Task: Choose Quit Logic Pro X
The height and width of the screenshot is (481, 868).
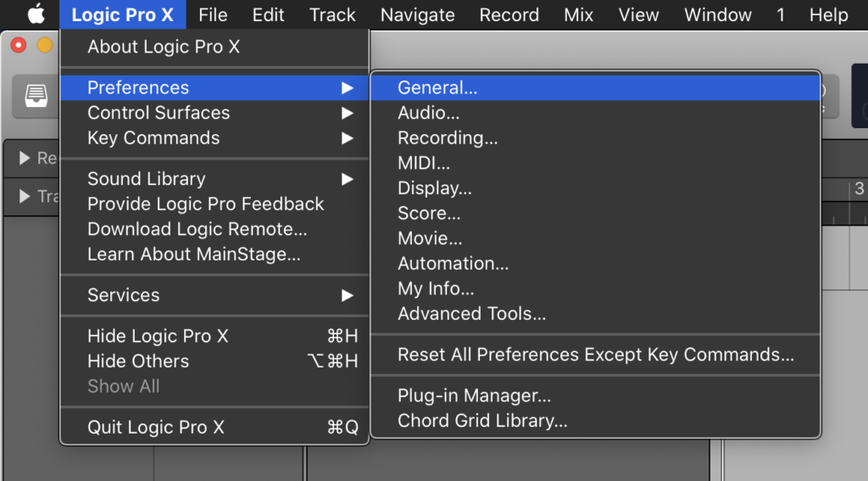Action: click(x=214, y=427)
